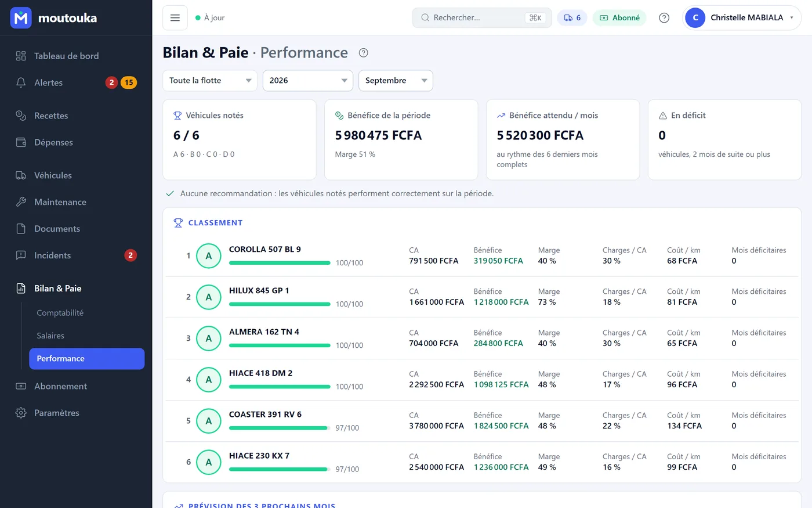Click the Abonné subscription badge

619,18
